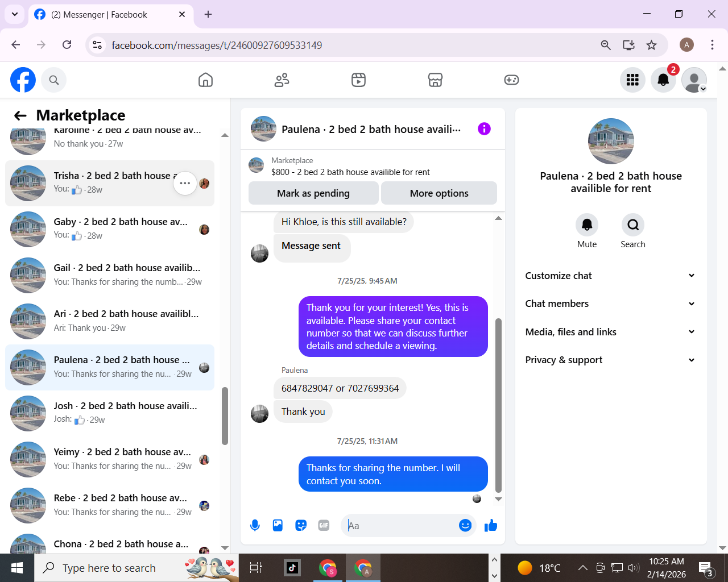Screen dimensions: 728x582
Task: Open the Facebook home logo
Action: (23, 80)
